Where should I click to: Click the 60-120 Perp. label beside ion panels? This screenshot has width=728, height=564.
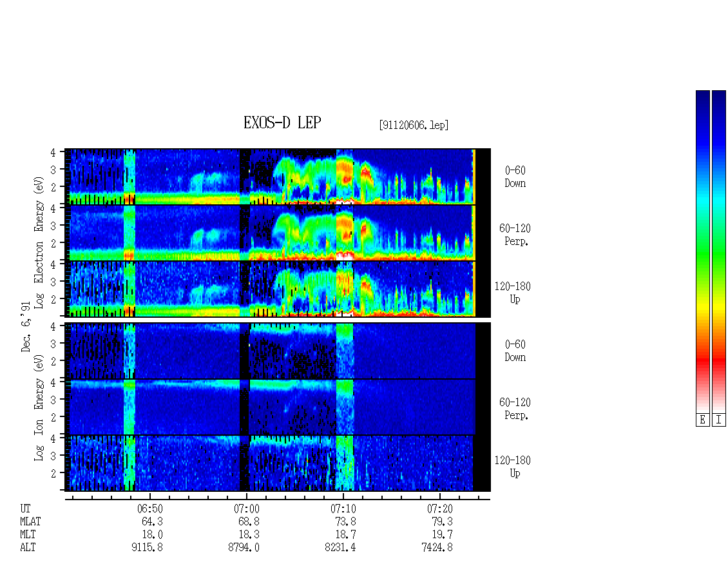(514, 409)
